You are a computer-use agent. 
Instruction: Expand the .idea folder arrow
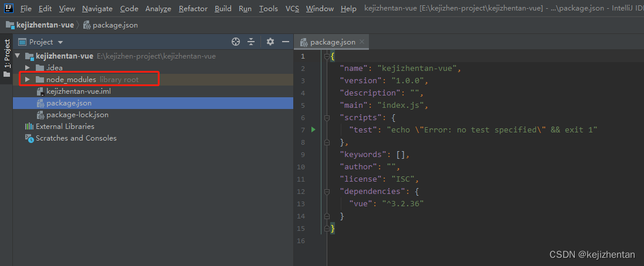point(28,68)
